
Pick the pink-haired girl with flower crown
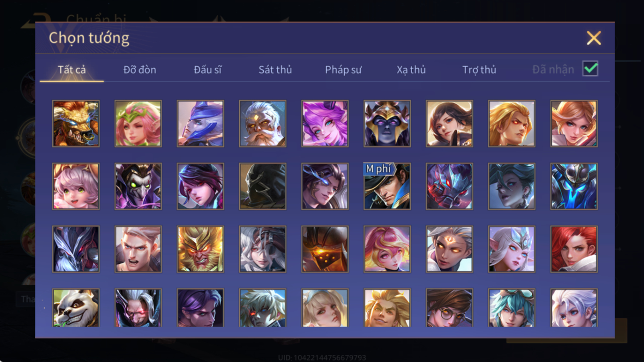tap(138, 124)
